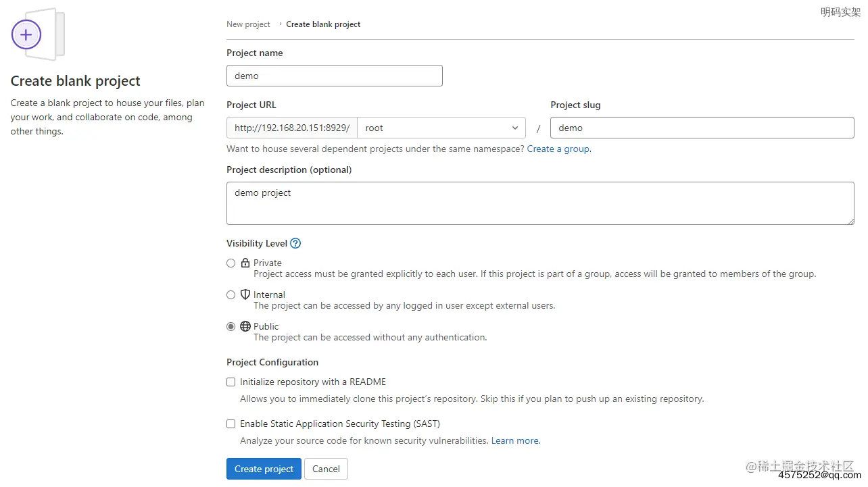The height and width of the screenshot is (487, 868).
Task: Open Visibility Level help question icon
Action: point(295,243)
